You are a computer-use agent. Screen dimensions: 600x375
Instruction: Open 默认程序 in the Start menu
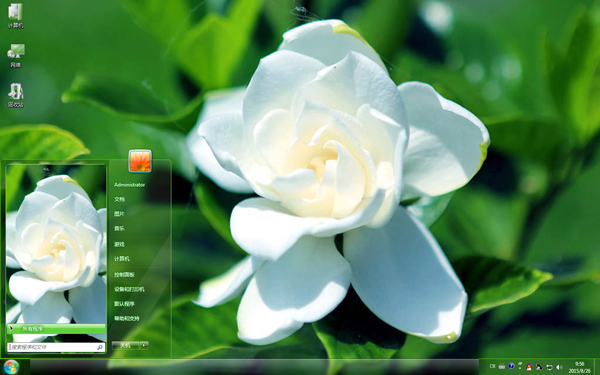[x=124, y=304]
